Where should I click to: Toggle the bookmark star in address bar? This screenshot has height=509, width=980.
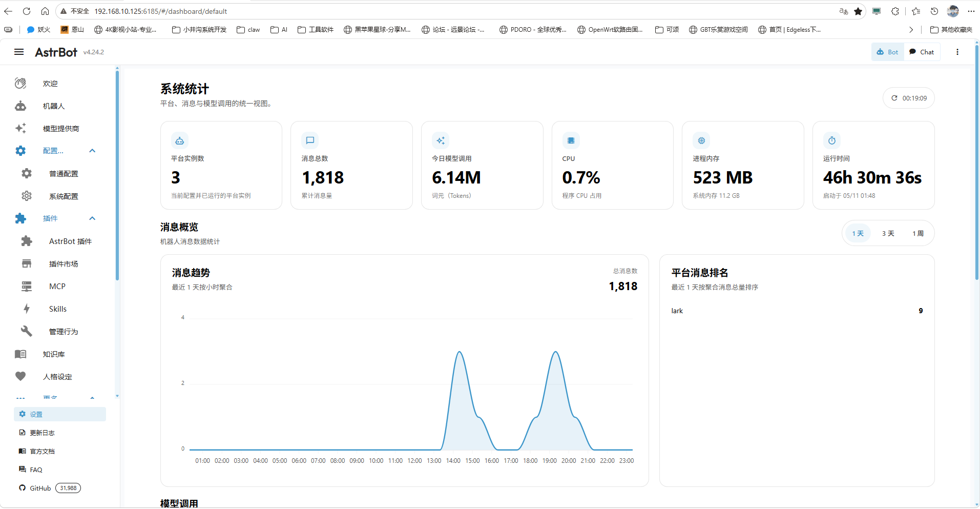(858, 11)
